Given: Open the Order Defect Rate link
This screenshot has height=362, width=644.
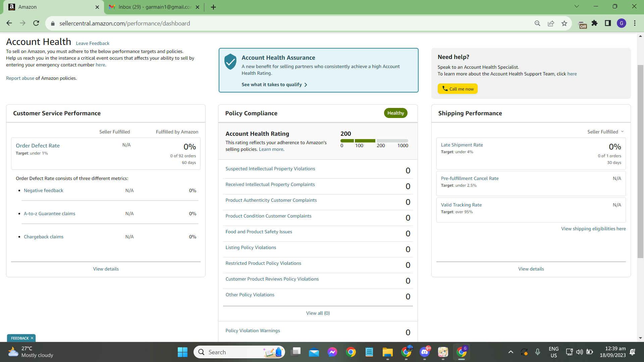Looking at the screenshot, I should tap(38, 145).
